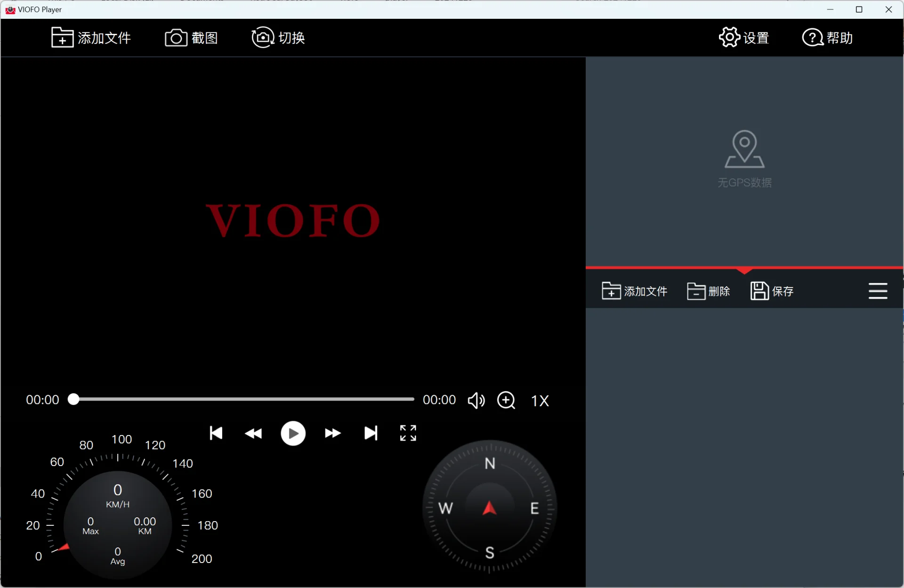
Task: Take a screenshot with the 截图 camera icon
Action: tap(191, 38)
